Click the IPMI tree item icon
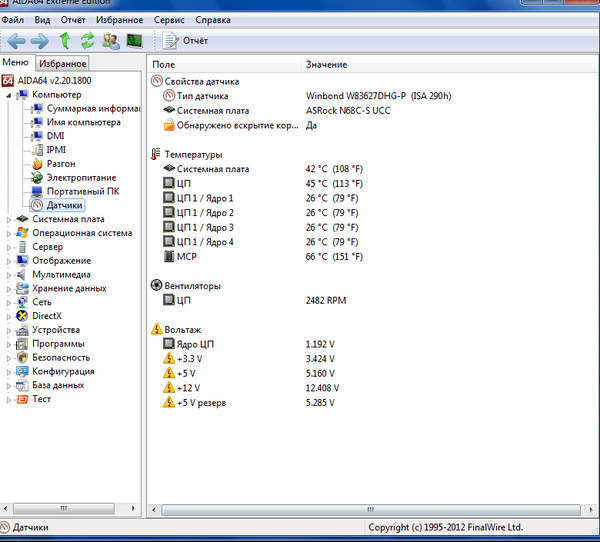The height and width of the screenshot is (542, 600). [x=37, y=150]
